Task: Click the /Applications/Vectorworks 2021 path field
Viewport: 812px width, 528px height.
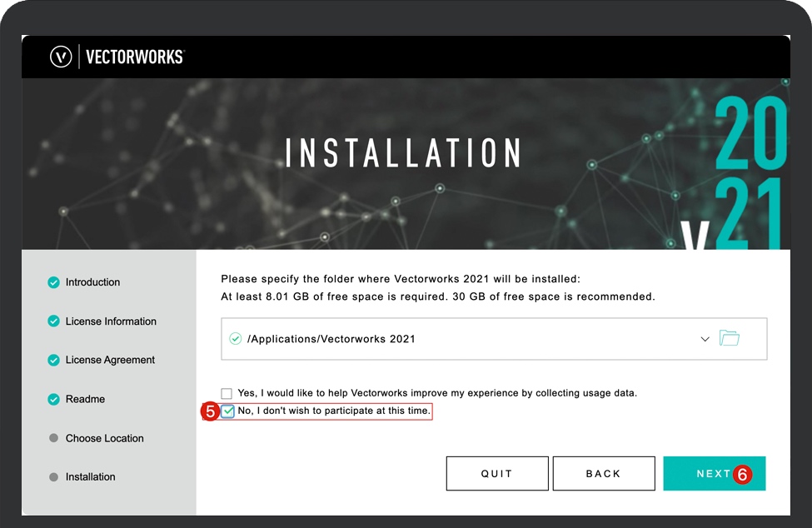Action: tap(494, 339)
